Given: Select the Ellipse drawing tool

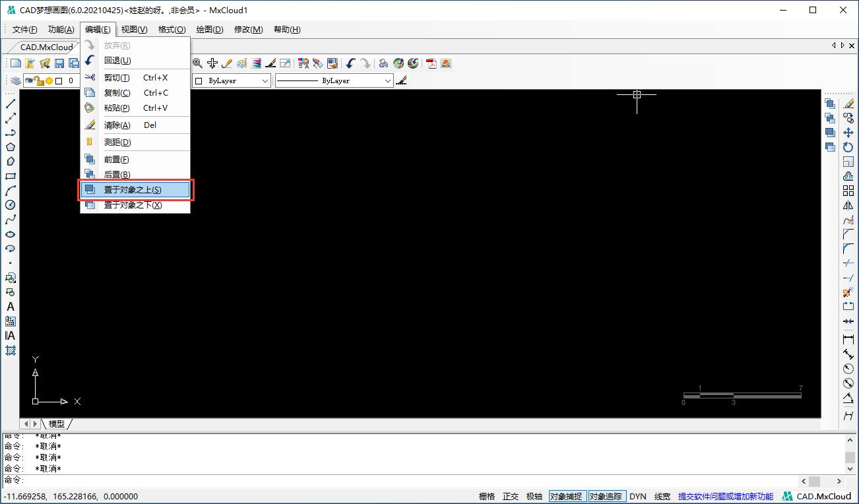Looking at the screenshot, I should [11, 234].
